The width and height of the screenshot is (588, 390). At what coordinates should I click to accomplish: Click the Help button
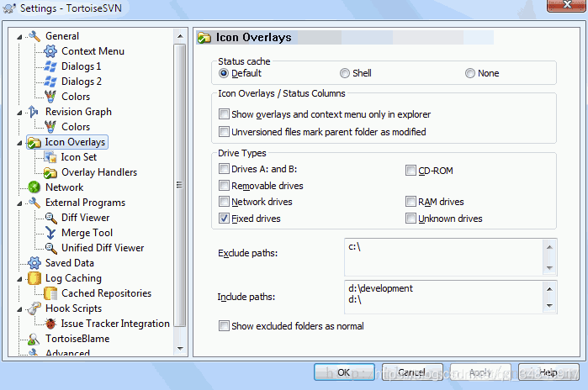pos(548,372)
